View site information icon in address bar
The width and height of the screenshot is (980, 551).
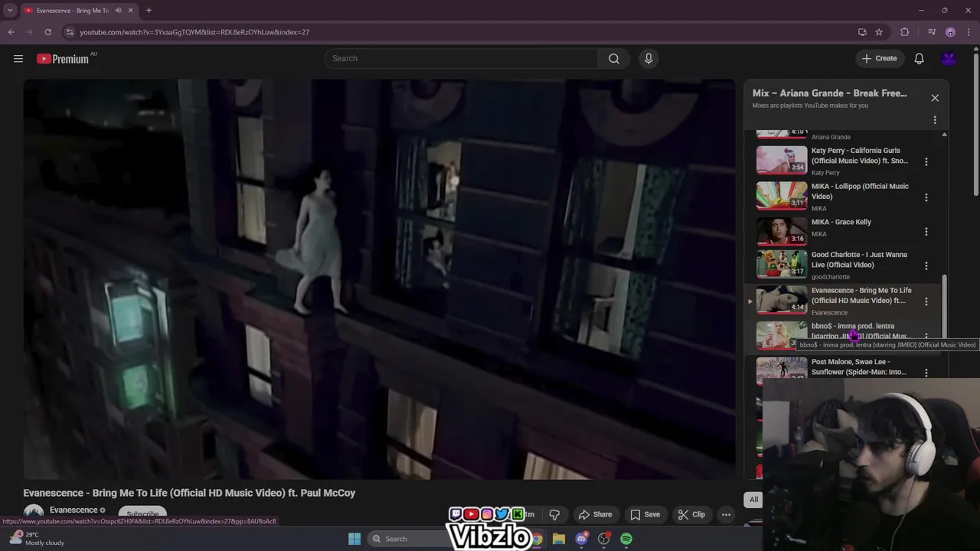tap(70, 32)
